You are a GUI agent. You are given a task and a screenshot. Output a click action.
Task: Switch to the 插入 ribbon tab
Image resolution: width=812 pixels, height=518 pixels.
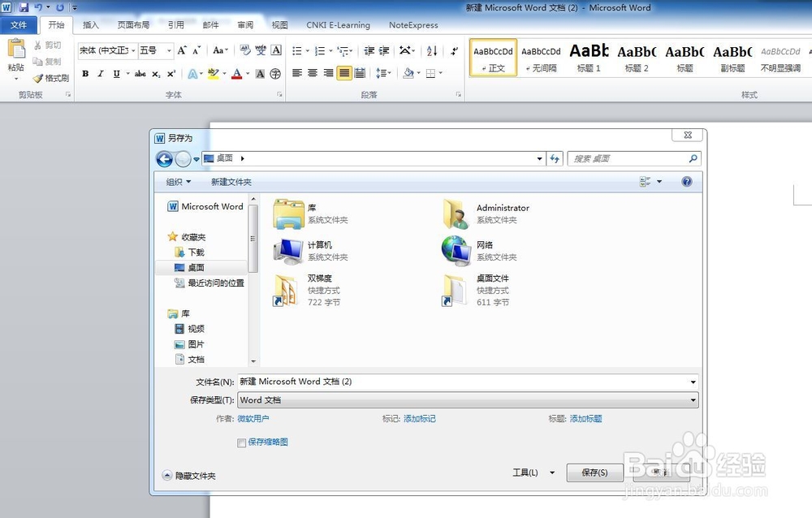(91, 25)
